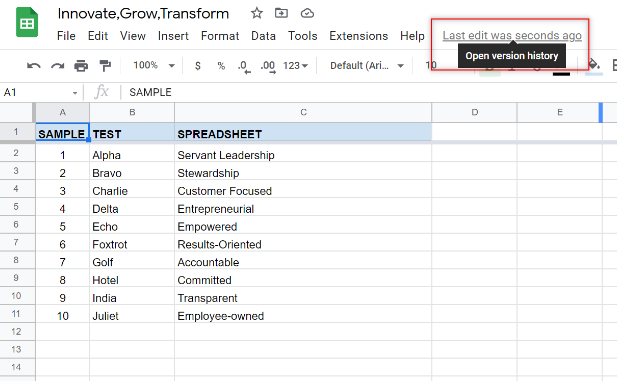The height and width of the screenshot is (381, 617).
Task: Print the spreadsheet using printer icon
Action: click(81, 66)
